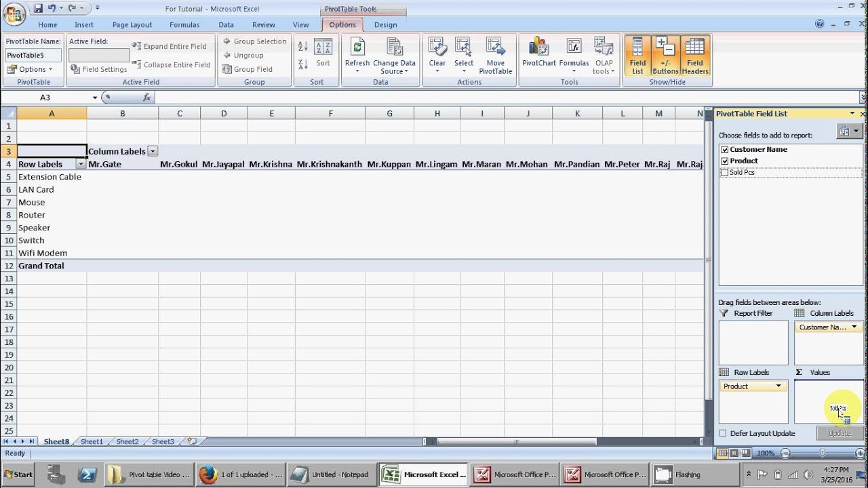Image resolution: width=868 pixels, height=488 pixels.
Task: Click the Insert Worksheet tab icon
Action: click(x=192, y=441)
